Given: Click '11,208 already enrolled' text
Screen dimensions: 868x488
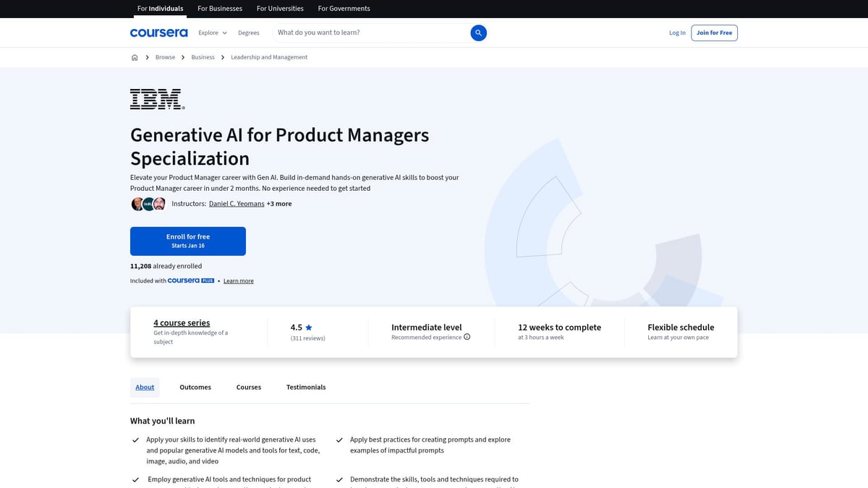Looking at the screenshot, I should [x=166, y=266].
